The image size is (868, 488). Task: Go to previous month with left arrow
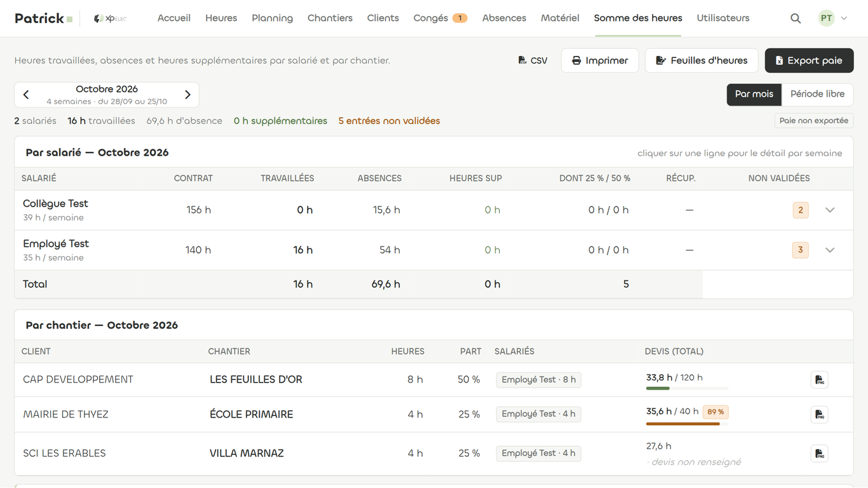click(26, 95)
